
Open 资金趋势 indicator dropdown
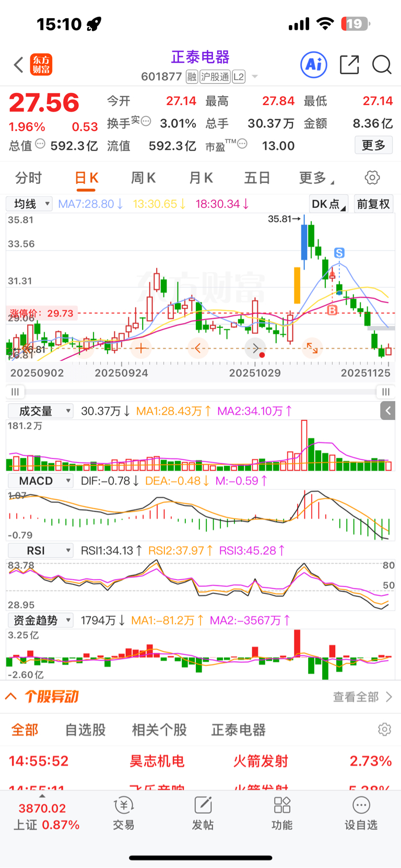pos(40,620)
